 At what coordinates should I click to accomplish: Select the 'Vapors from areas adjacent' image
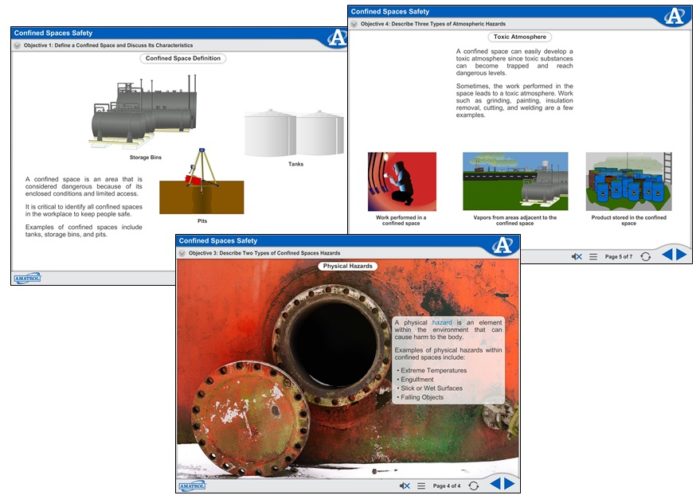pos(514,181)
